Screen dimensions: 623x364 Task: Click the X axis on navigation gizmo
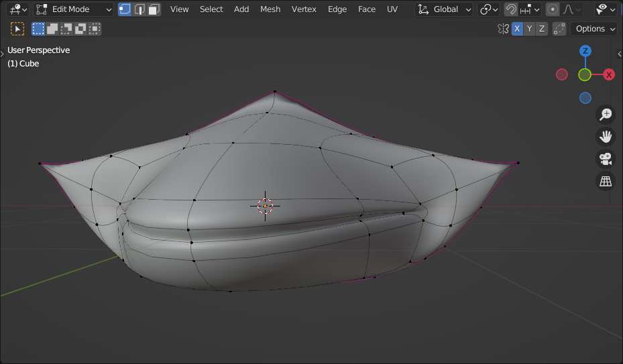coord(609,74)
